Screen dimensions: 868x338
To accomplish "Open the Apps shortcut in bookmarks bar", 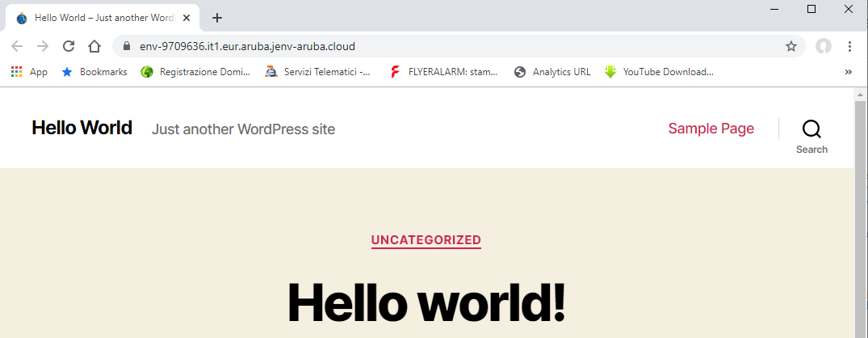I will click(29, 72).
